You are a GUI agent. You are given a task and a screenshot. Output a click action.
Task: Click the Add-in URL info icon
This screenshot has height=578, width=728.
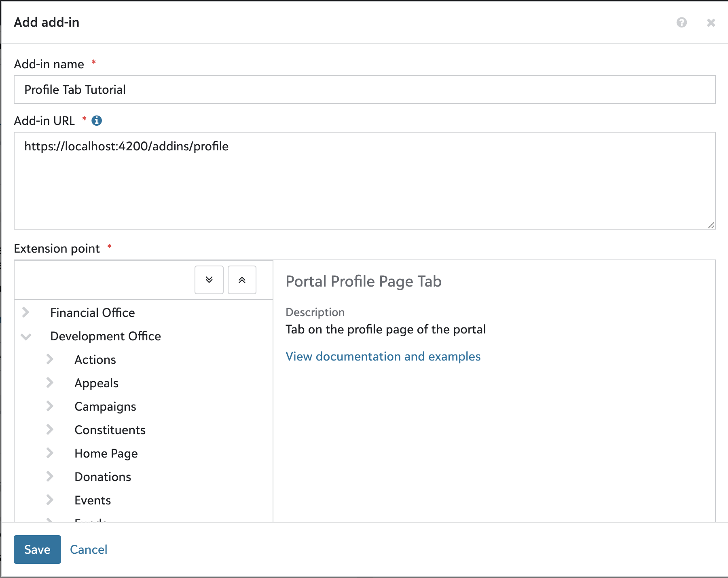[97, 121]
